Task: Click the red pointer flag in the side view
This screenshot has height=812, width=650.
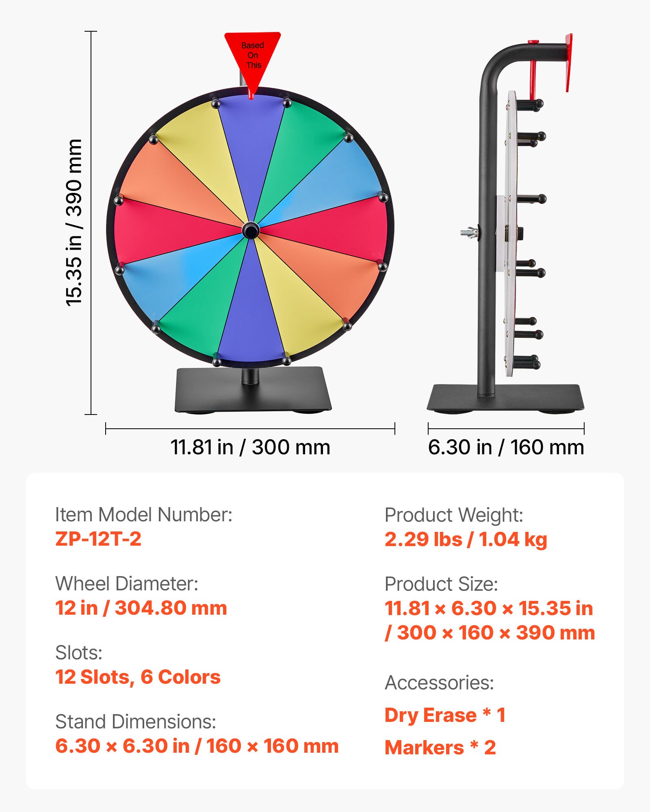Action: pyautogui.click(x=569, y=61)
